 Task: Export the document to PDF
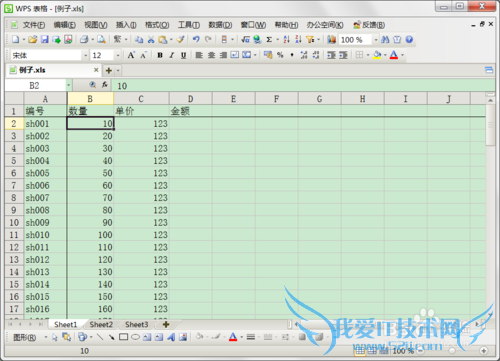pos(68,39)
